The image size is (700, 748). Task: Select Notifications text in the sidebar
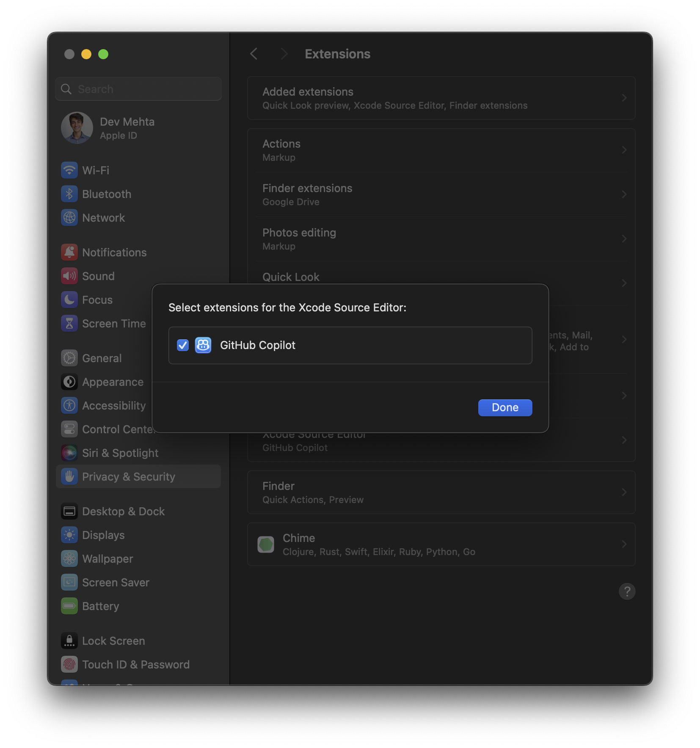pyautogui.click(x=114, y=252)
